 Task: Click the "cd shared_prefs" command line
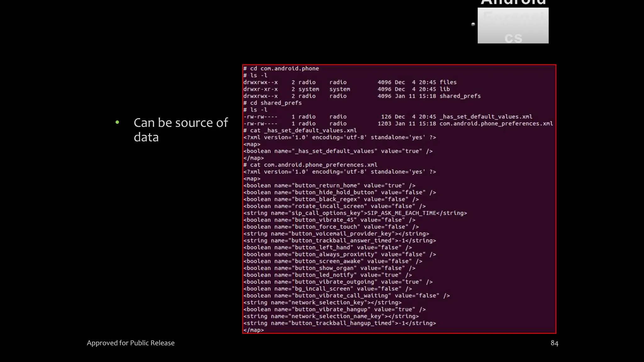(272, 103)
